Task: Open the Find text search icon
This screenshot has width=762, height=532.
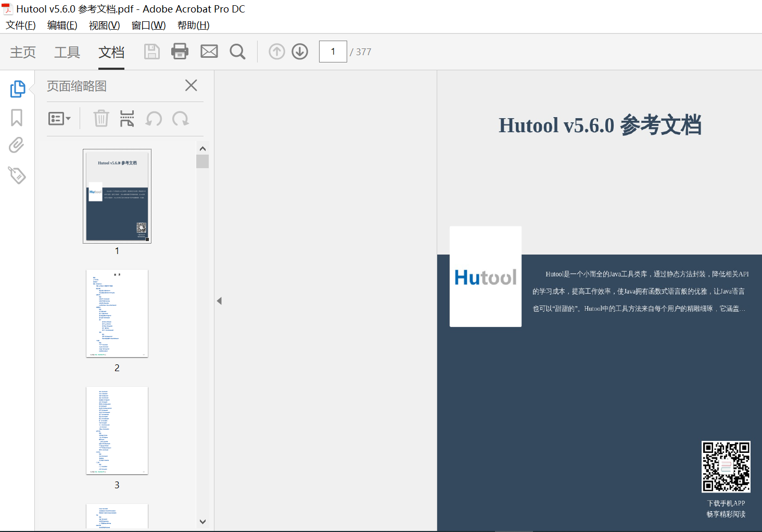Action: (237, 52)
